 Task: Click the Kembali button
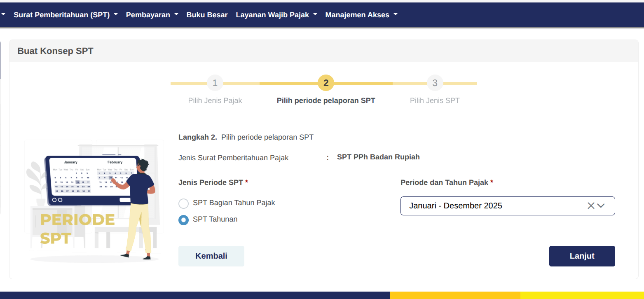click(x=211, y=256)
